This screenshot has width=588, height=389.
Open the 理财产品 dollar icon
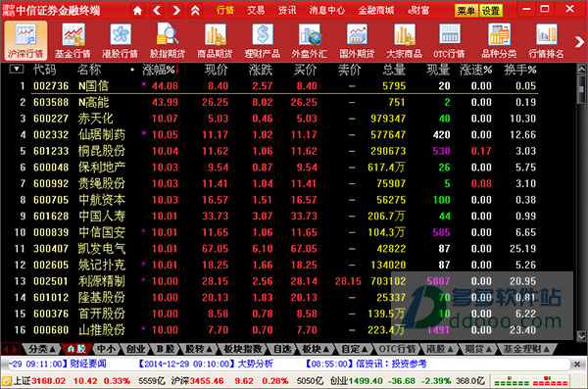262,40
